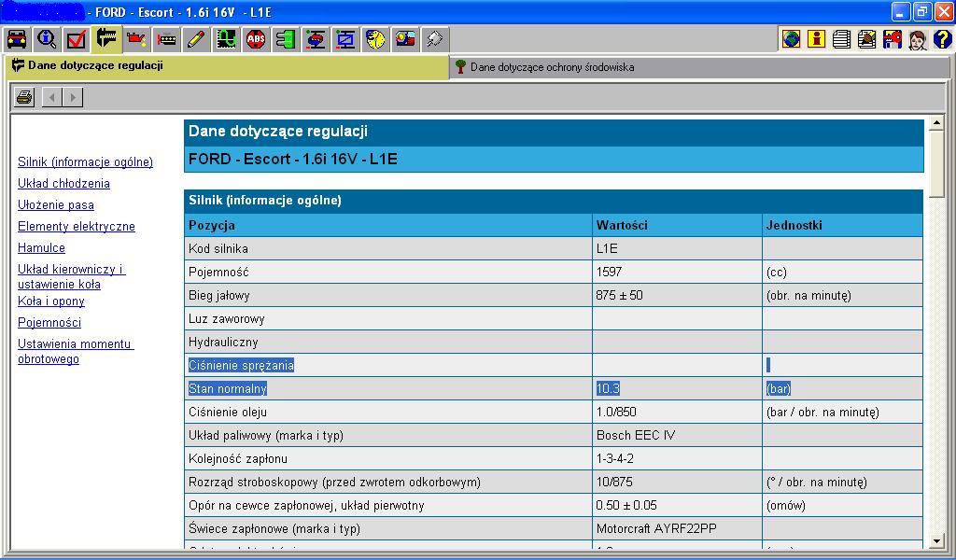The image size is (956, 560).
Task: Open the ABS brake system icon
Action: [x=256, y=39]
